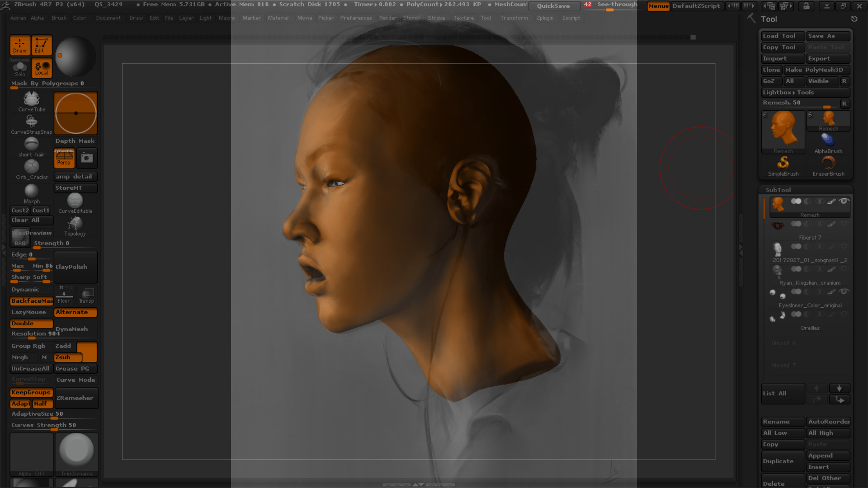Viewport: 868px width, 488px height.
Task: Click the QuickSave button
Action: click(553, 6)
